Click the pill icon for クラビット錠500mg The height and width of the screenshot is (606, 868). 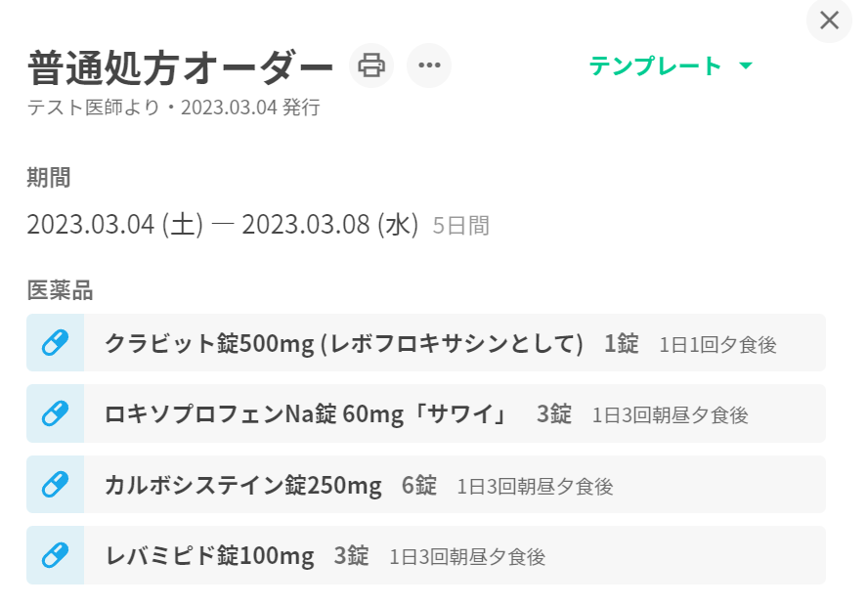click(56, 343)
